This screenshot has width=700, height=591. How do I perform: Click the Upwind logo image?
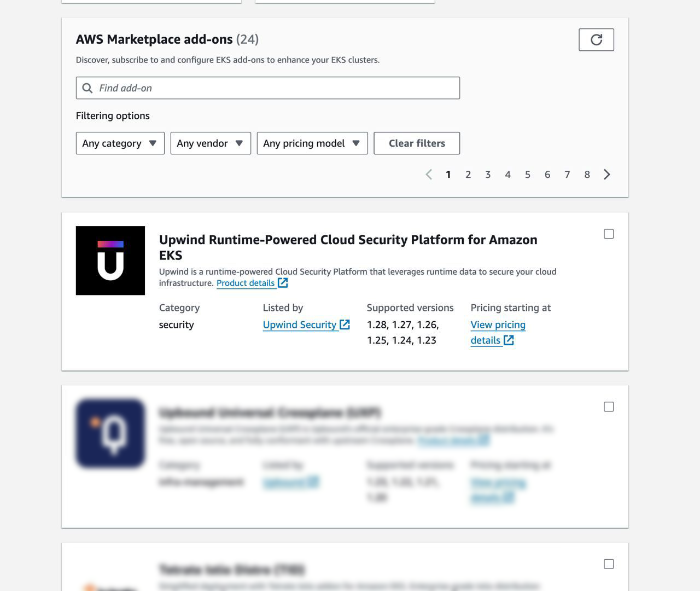pos(110,260)
